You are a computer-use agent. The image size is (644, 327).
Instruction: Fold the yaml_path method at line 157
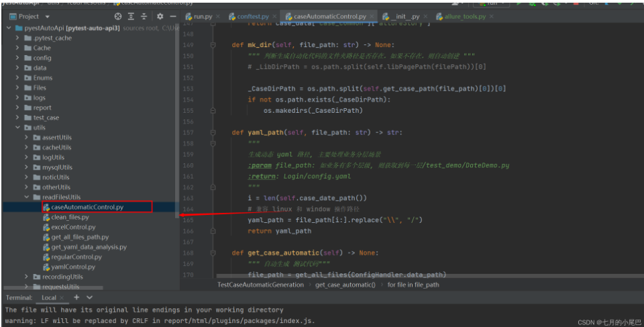[213, 132]
